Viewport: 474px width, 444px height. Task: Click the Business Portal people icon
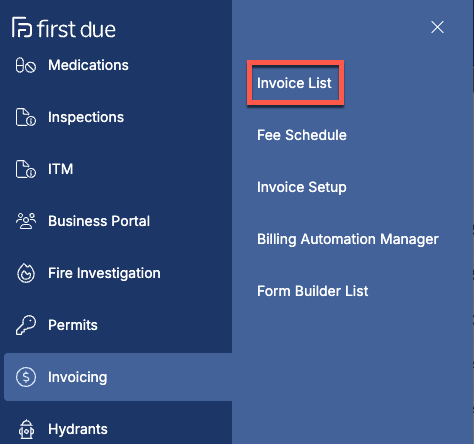tap(26, 221)
